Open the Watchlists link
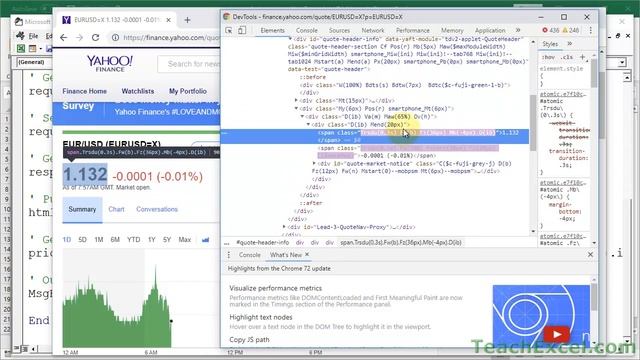This screenshot has height=360, width=640. (138, 91)
